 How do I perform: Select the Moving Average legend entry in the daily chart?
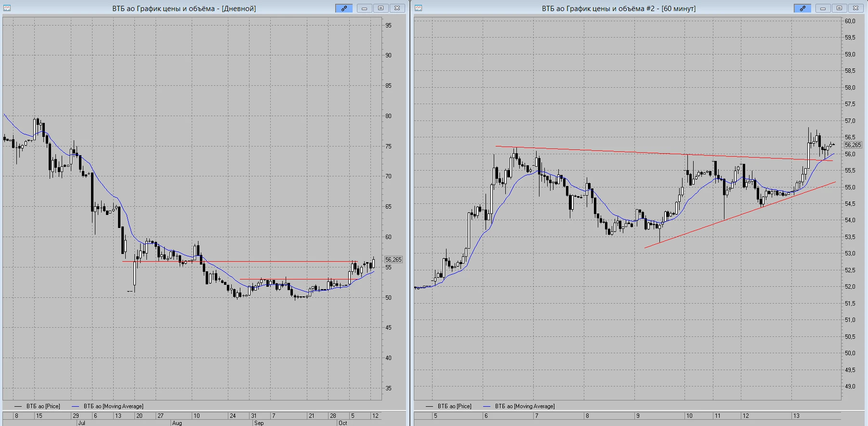coord(107,406)
